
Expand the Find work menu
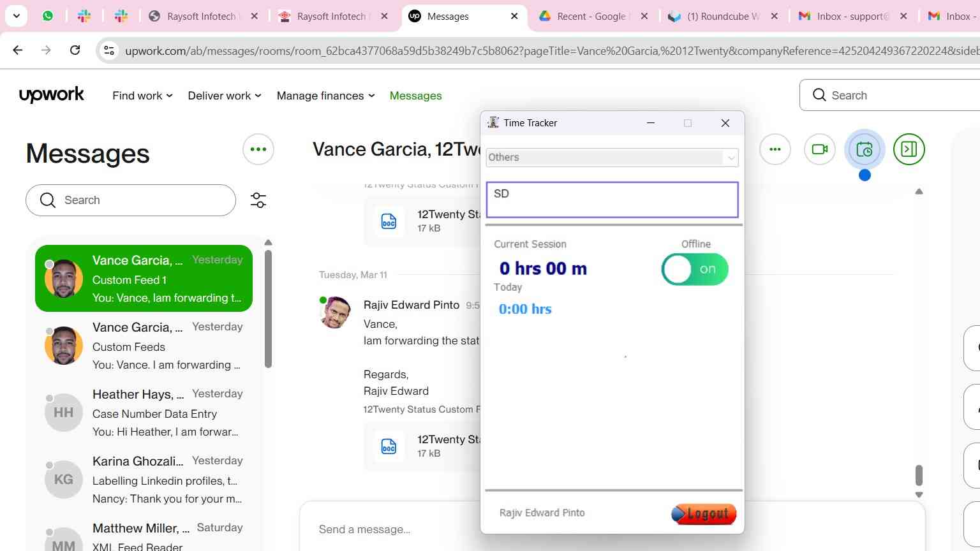click(142, 96)
